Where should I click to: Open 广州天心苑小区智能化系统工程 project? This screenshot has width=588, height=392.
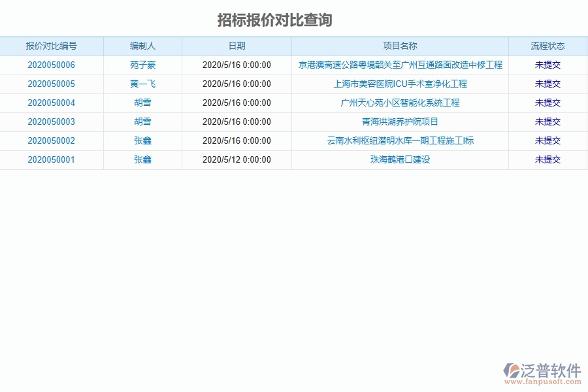click(400, 103)
